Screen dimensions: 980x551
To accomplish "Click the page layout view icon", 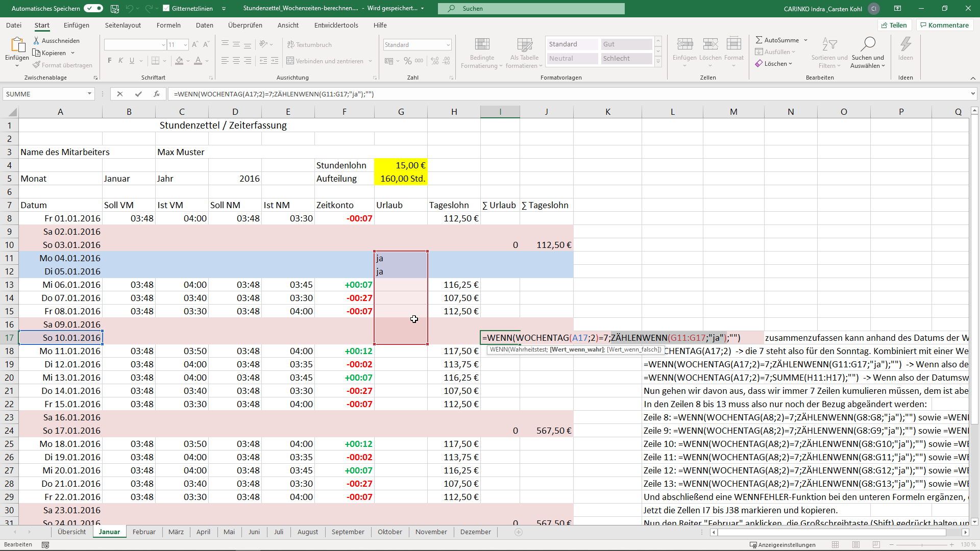I will 856,545.
